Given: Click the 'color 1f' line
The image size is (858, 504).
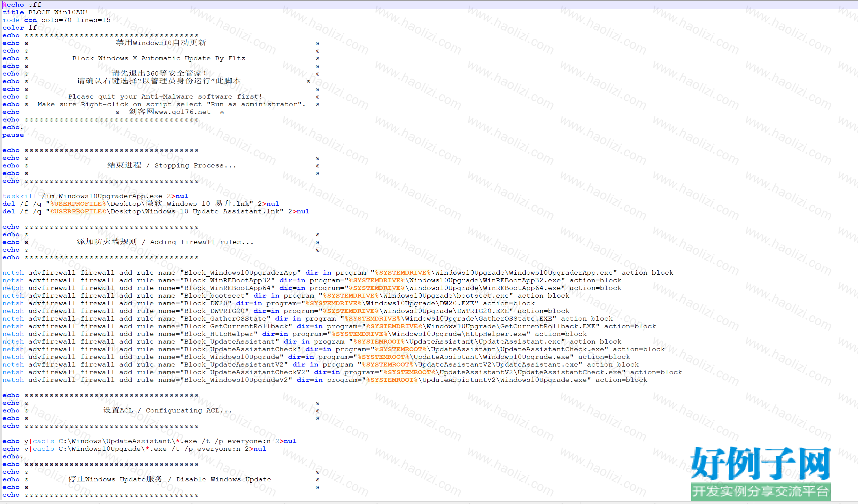Looking at the screenshot, I should point(19,28).
